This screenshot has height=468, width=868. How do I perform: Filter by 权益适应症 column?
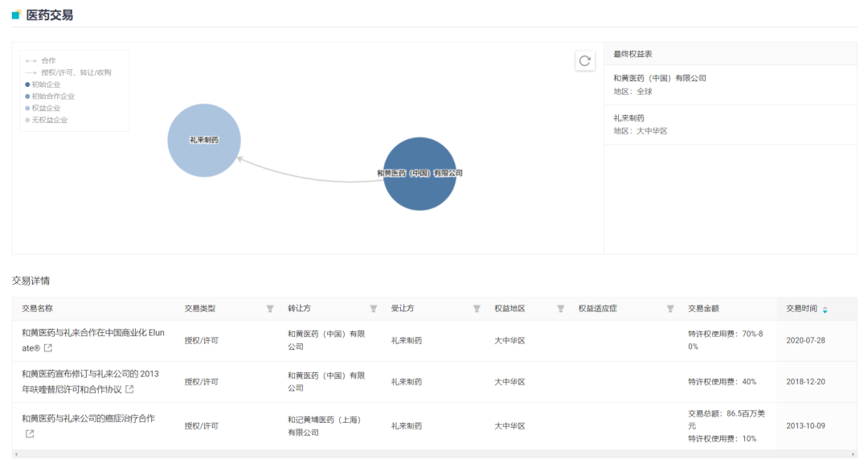coord(670,309)
